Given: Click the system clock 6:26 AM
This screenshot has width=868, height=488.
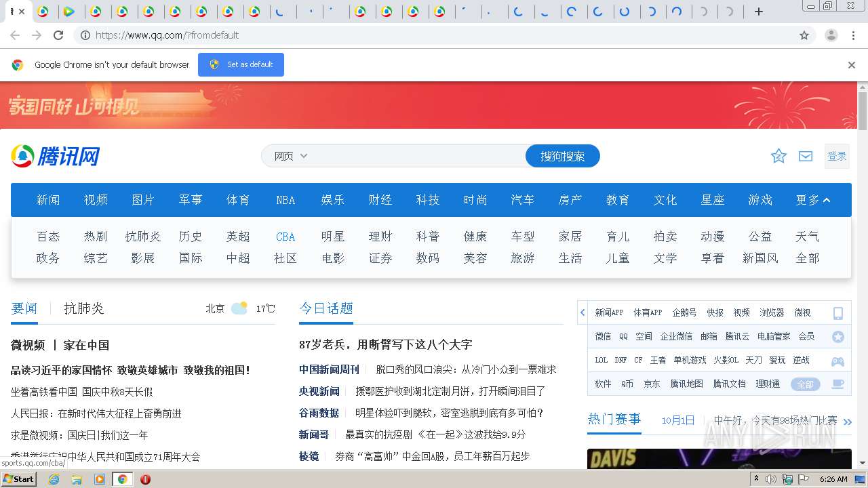Looking at the screenshot, I should click(833, 479).
